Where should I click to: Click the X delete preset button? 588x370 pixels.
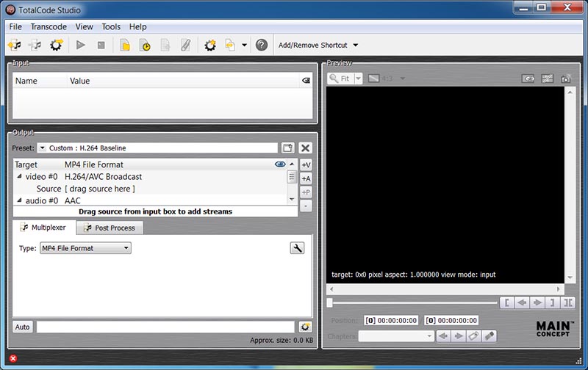[305, 148]
